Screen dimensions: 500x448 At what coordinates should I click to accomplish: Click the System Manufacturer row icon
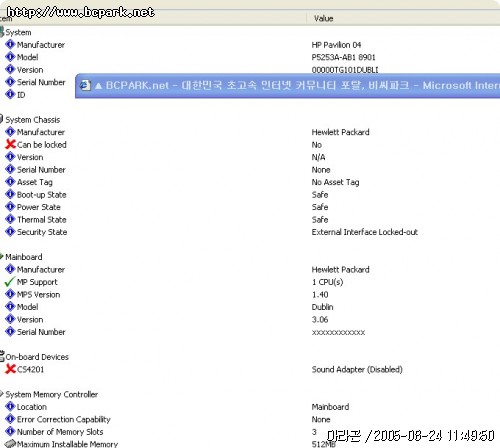point(10,44)
